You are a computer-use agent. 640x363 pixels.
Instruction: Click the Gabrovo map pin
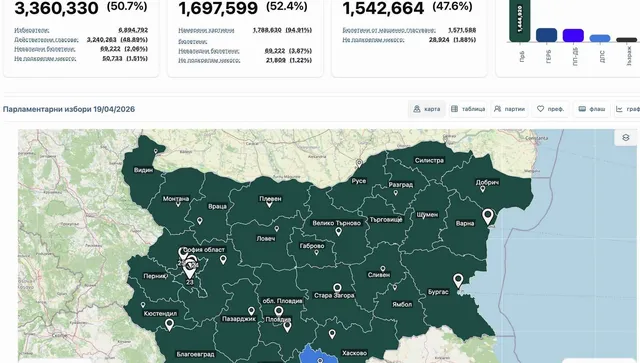pos(316,253)
